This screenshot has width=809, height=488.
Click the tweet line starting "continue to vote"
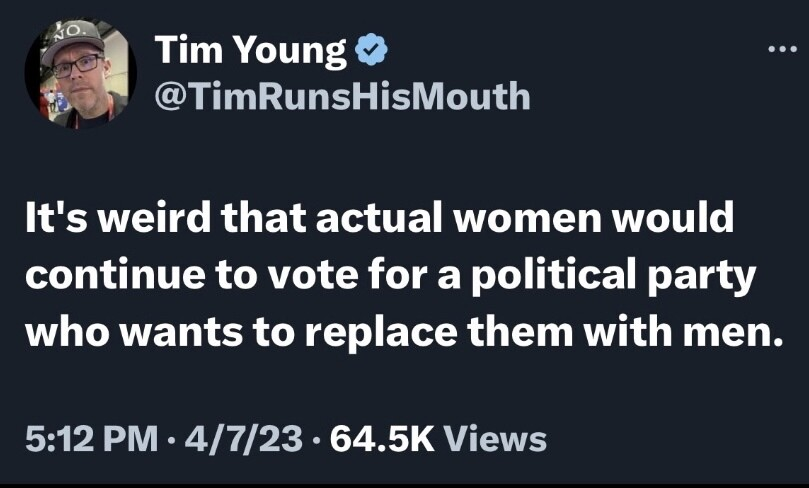(x=386, y=277)
